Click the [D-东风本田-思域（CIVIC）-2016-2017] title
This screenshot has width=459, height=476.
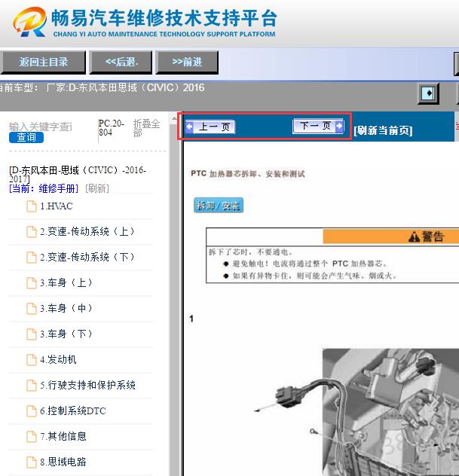click(x=78, y=174)
